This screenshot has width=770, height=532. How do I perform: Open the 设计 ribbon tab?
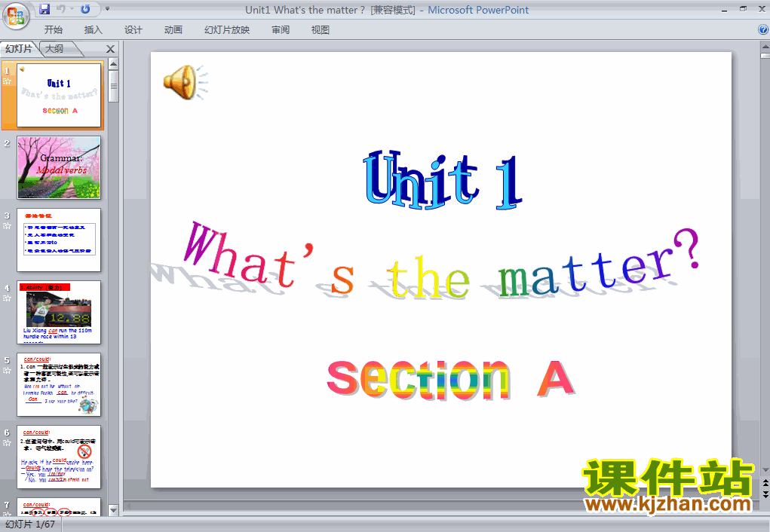(x=133, y=30)
